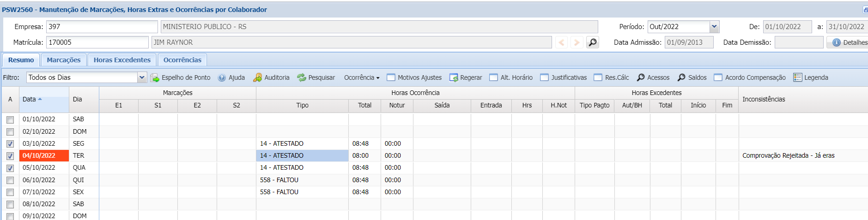Go to next employee arrow

pyautogui.click(x=577, y=42)
